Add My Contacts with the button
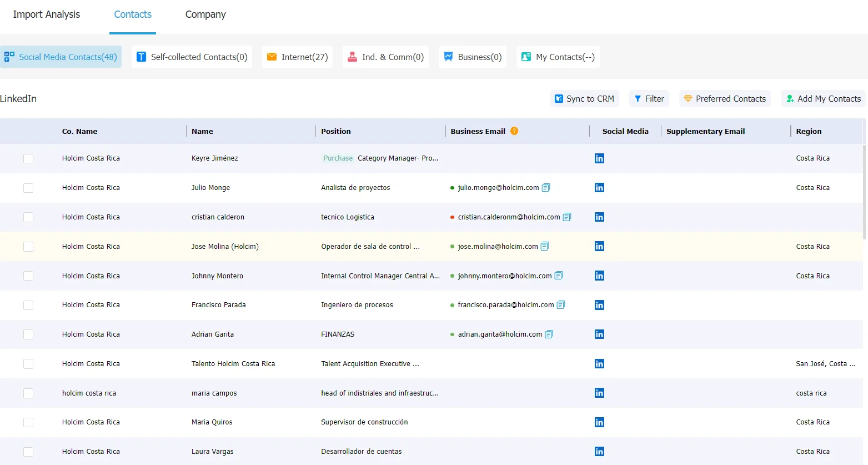 pyautogui.click(x=823, y=98)
